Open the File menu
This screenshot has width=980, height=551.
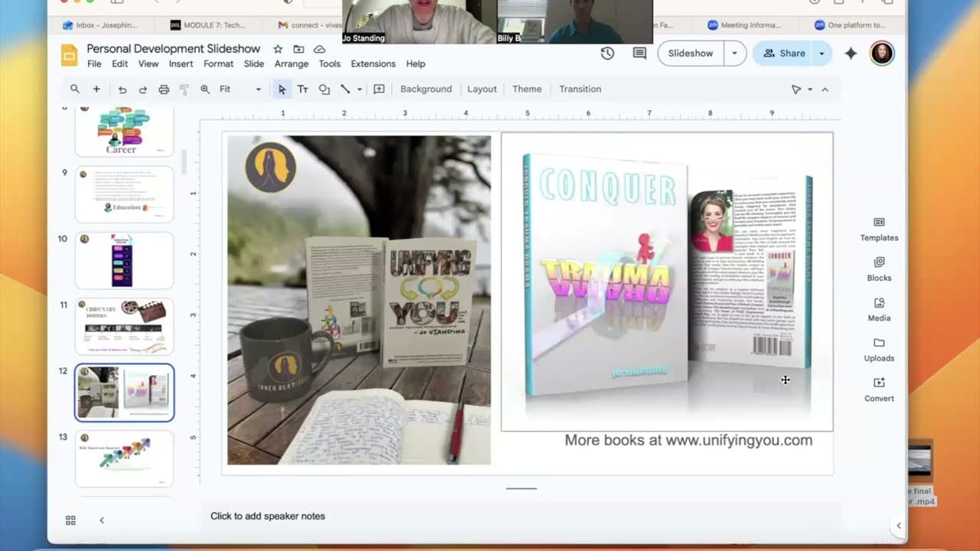click(x=94, y=64)
